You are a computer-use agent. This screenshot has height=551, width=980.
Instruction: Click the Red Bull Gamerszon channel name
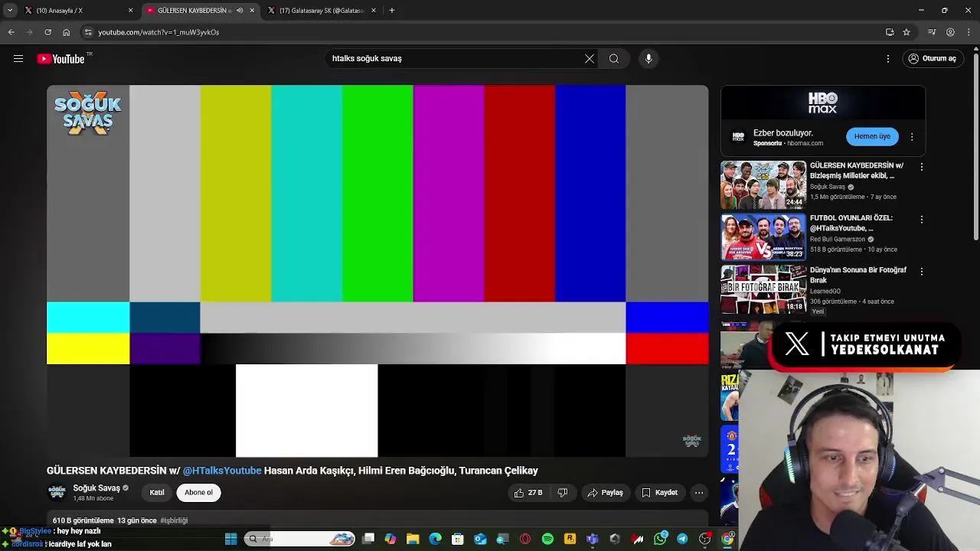coord(838,239)
